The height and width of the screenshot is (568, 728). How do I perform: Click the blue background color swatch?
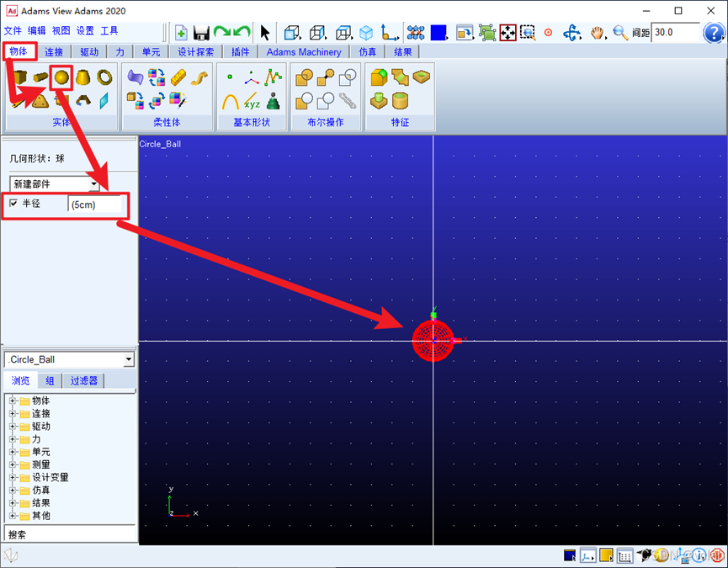[x=438, y=33]
